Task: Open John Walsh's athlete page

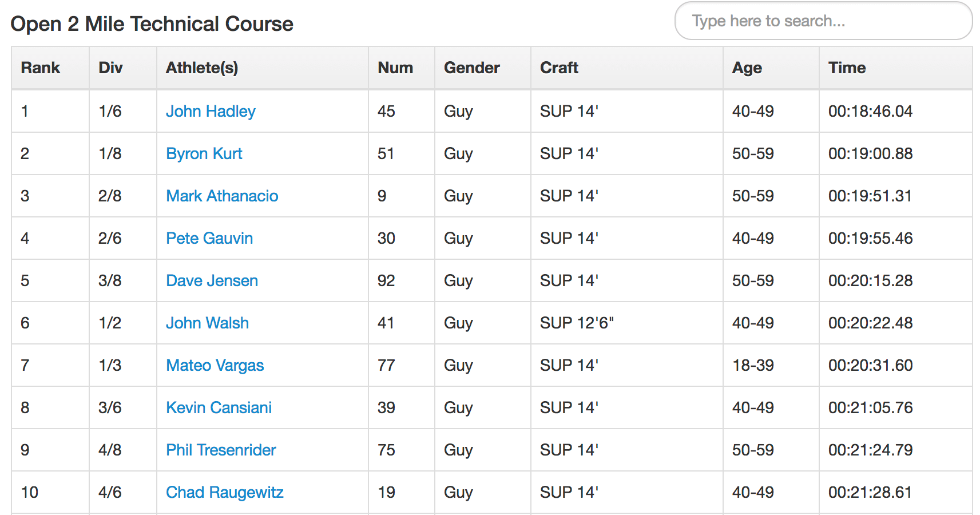Action: click(207, 323)
